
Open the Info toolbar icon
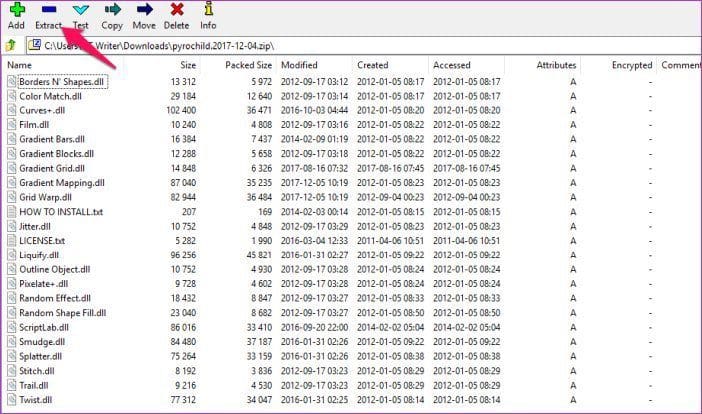209,9
